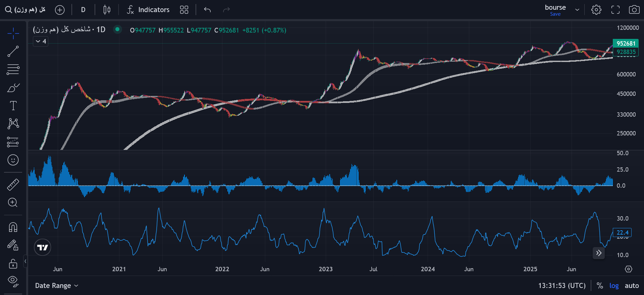
Task: Toggle magnet mode for drawings
Action: point(13,227)
